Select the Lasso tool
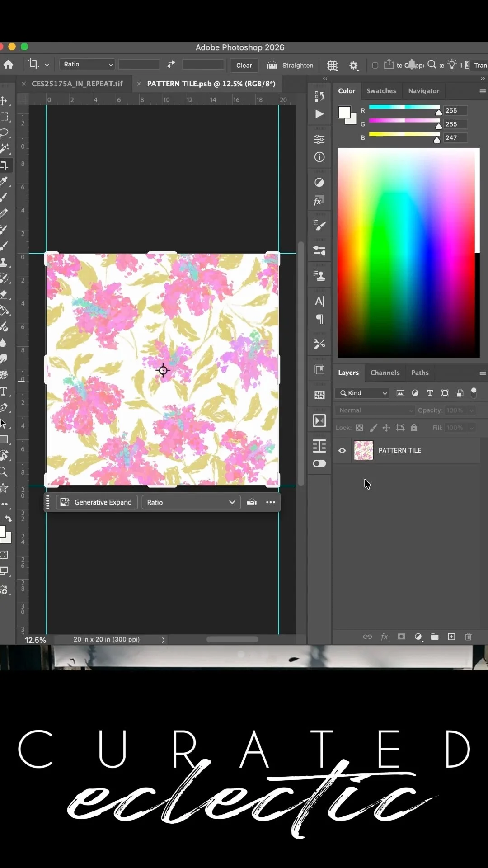Screen dimensions: 488x868 click(x=4, y=133)
